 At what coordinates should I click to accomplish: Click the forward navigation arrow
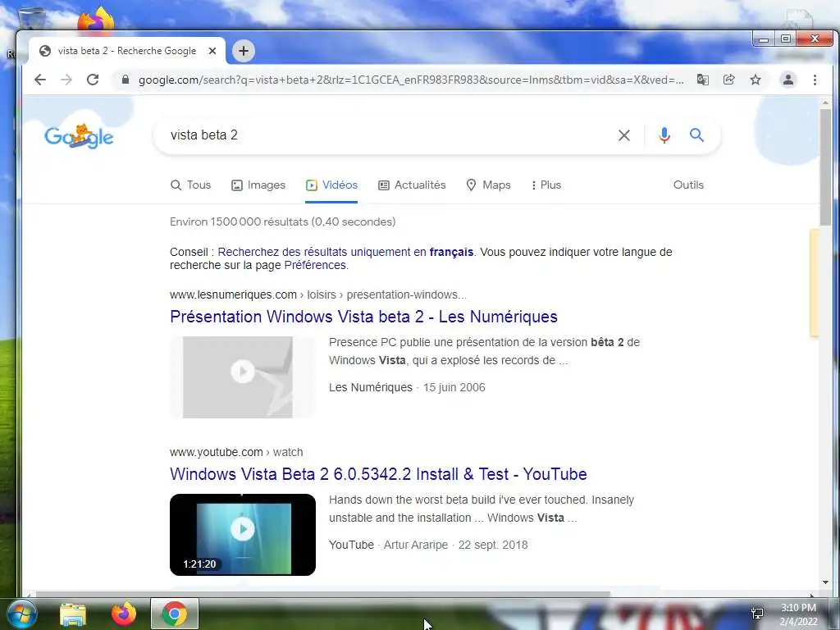pos(66,80)
